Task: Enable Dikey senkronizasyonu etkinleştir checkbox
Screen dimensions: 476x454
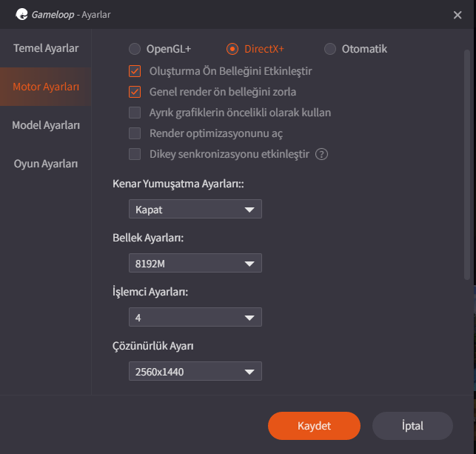Action: pyautogui.click(x=135, y=154)
